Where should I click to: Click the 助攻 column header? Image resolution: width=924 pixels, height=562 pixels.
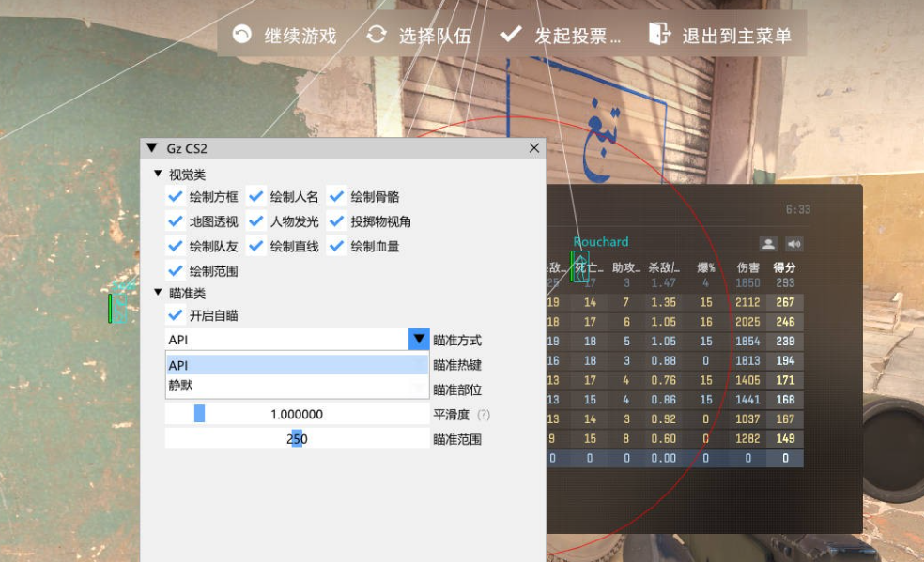tap(625, 267)
